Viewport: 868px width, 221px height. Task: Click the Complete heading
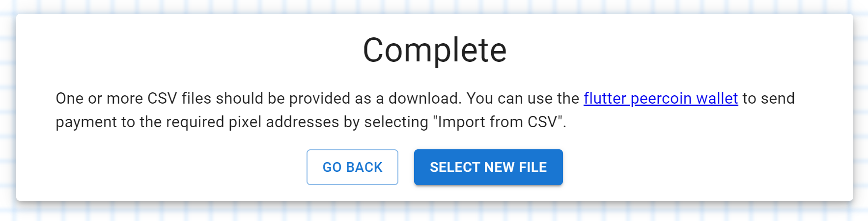[x=435, y=50]
